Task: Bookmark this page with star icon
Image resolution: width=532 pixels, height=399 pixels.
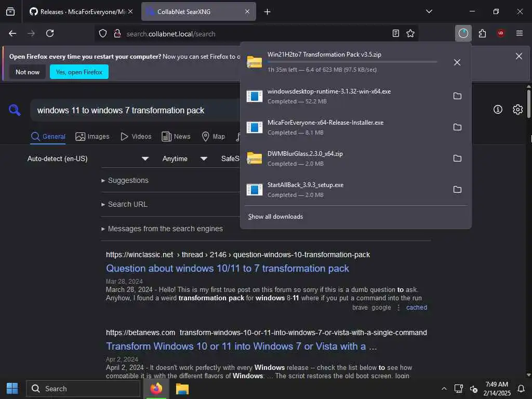Action: point(410,33)
